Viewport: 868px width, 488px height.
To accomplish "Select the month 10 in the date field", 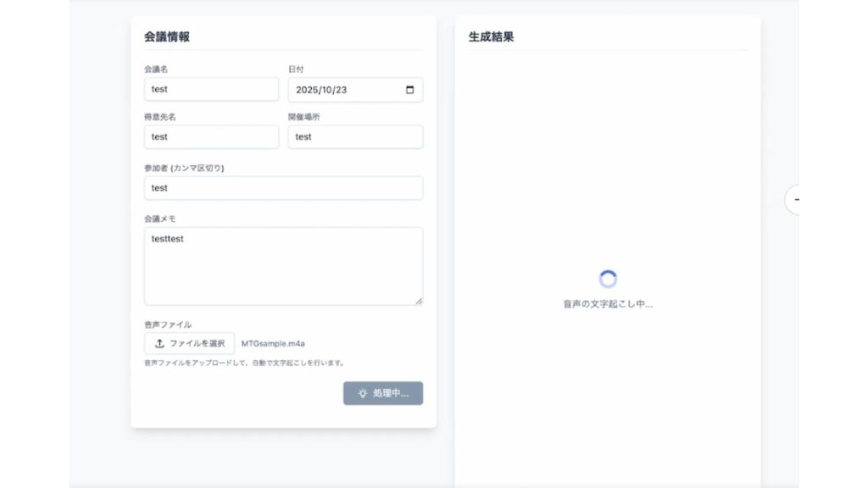I will click(327, 90).
